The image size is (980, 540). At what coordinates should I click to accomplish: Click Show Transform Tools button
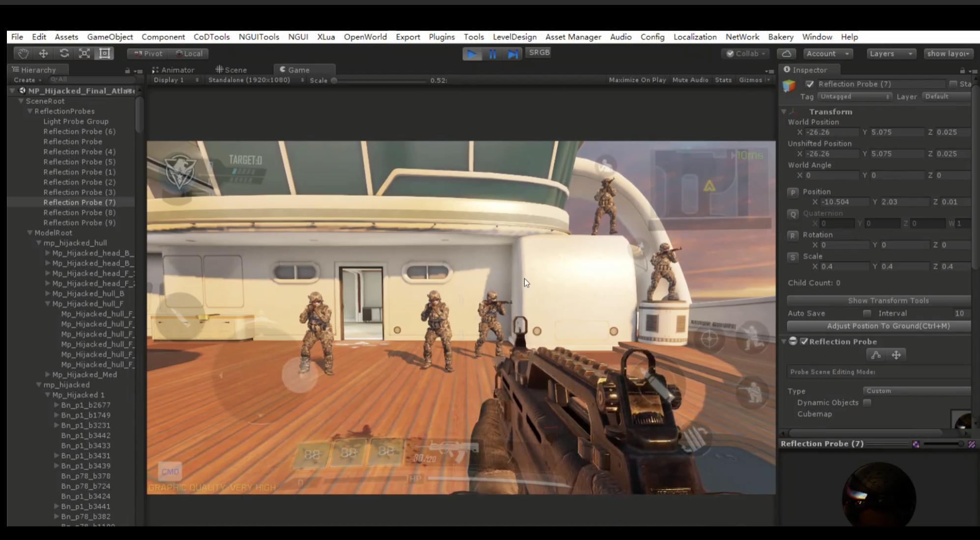pyautogui.click(x=879, y=300)
